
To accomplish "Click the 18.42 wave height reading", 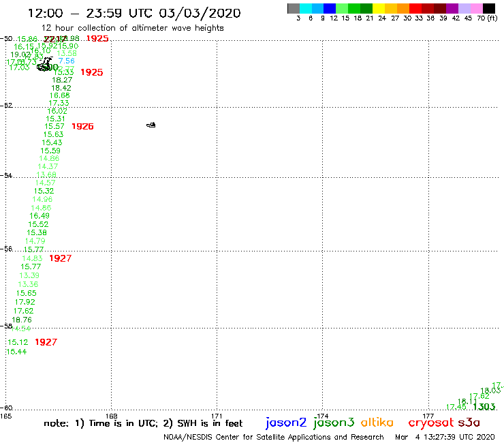I will (61, 88).
